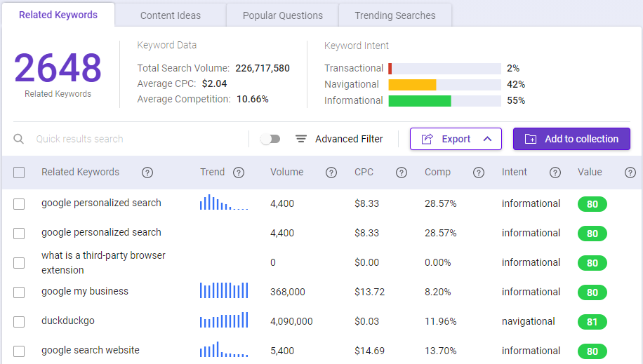
Task: Open help icon next to Value column
Action: (x=630, y=173)
